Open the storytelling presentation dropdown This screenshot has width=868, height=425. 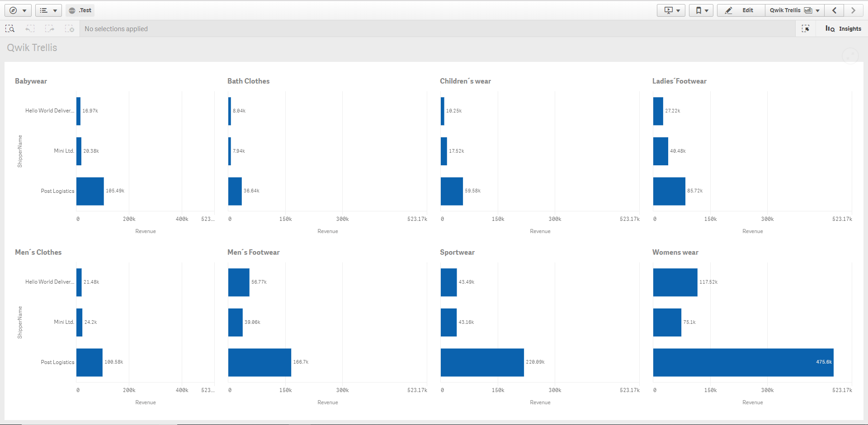tap(670, 10)
